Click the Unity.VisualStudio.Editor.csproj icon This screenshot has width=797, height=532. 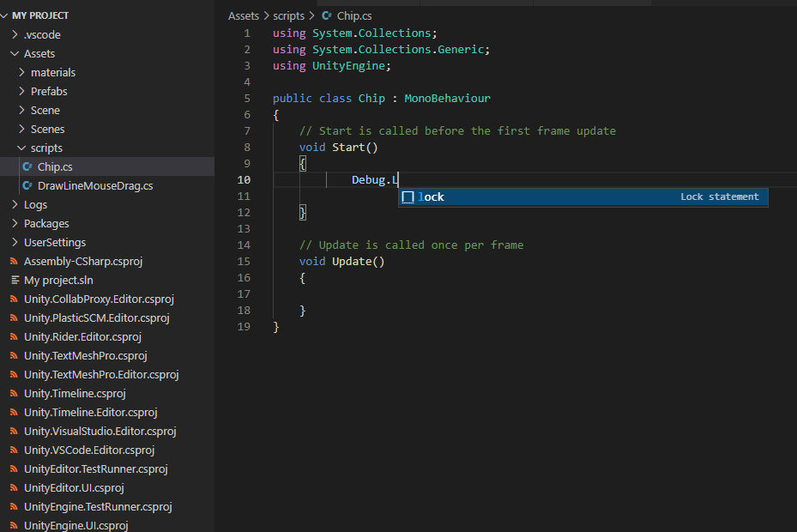pyautogui.click(x=15, y=431)
